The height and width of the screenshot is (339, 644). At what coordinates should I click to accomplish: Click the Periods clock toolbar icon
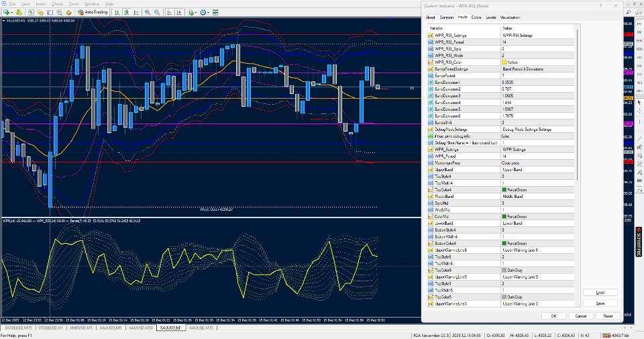pyautogui.click(x=203, y=12)
